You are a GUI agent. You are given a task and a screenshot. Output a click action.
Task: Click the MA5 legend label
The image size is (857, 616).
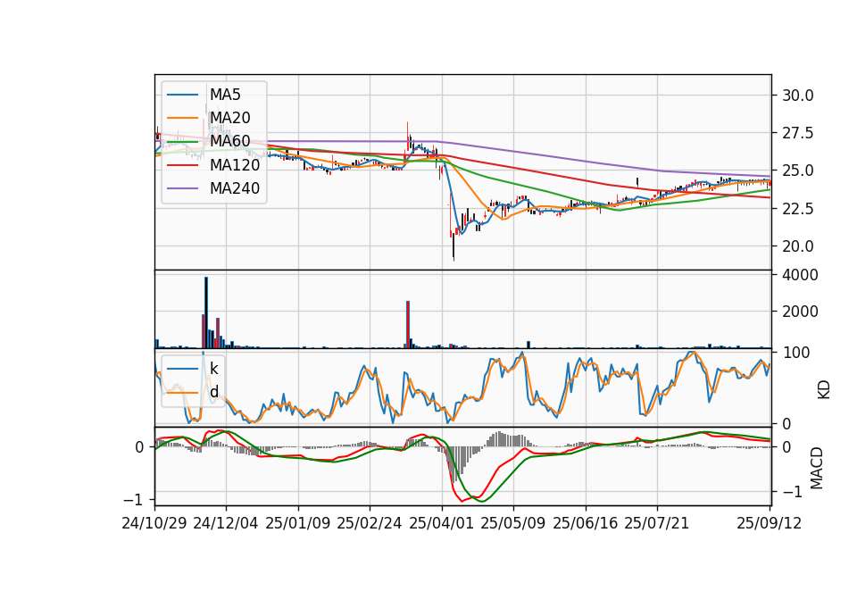coord(225,95)
